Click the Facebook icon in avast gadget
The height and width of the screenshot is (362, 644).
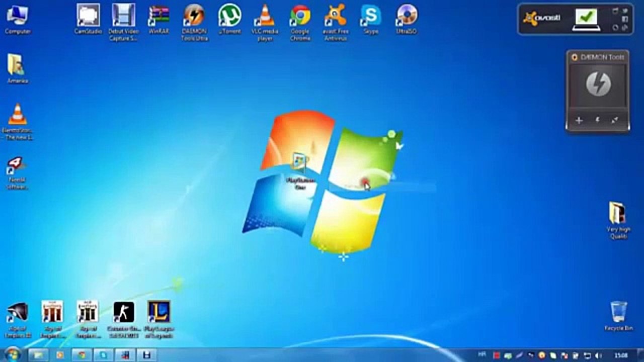pos(625,19)
